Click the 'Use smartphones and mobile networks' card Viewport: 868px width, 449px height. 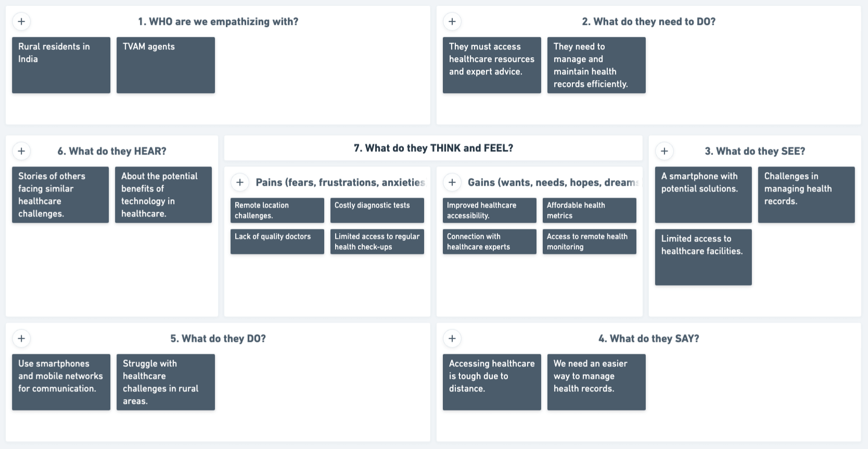tap(61, 382)
